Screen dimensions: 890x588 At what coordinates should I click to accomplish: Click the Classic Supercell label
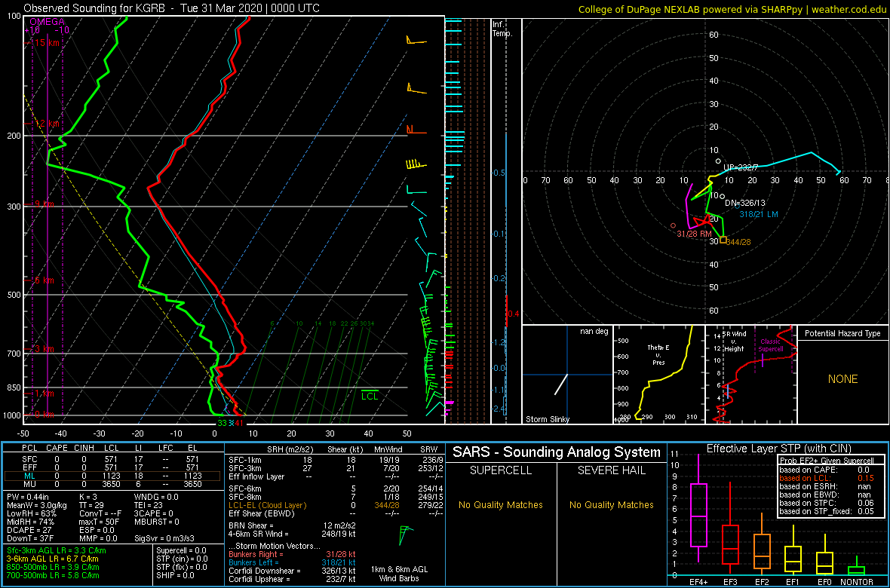click(772, 346)
